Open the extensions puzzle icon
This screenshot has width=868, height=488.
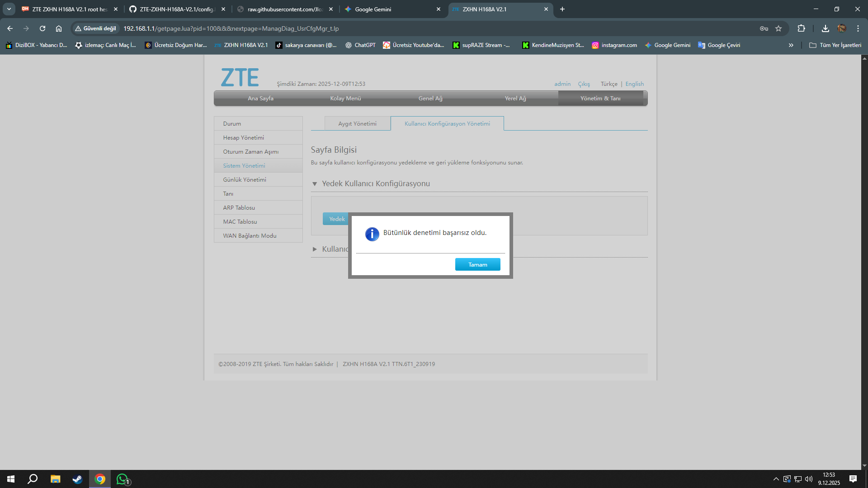point(801,28)
